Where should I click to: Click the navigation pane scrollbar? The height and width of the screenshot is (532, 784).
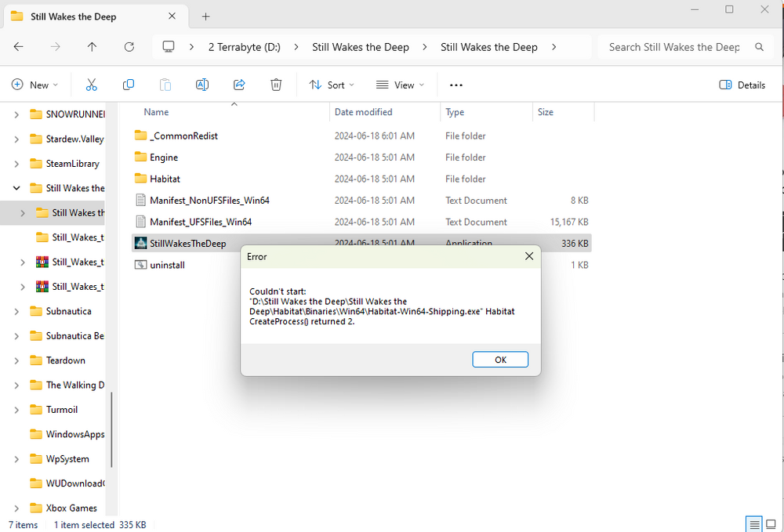coord(111,429)
